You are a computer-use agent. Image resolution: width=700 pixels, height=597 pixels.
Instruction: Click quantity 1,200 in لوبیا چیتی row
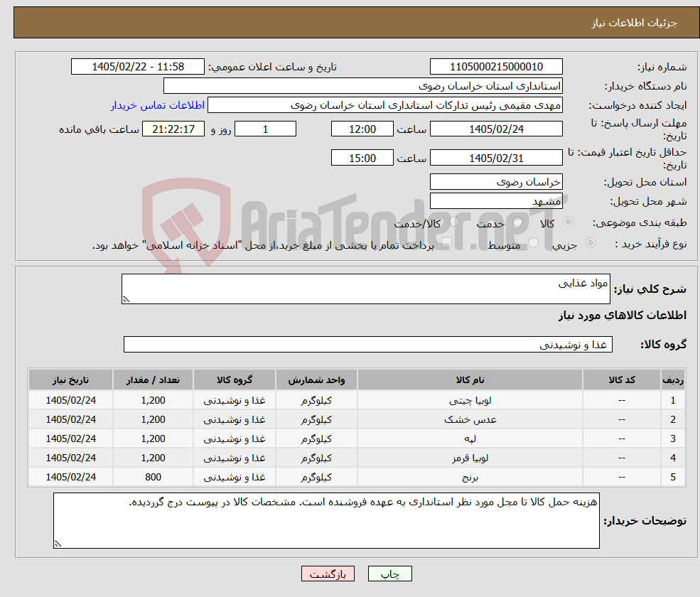pos(153,401)
